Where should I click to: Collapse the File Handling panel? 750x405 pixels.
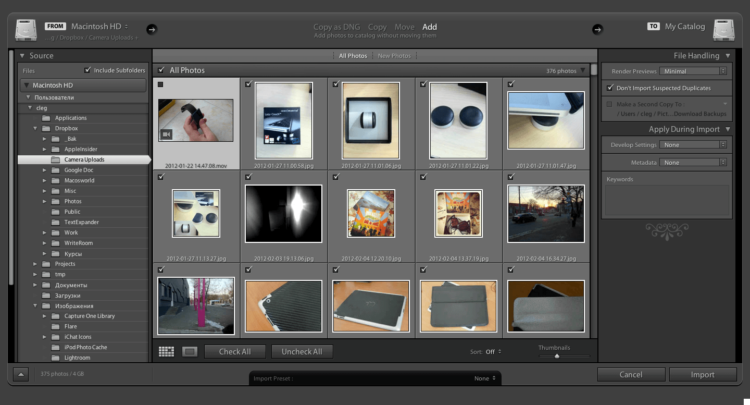pyautogui.click(x=728, y=56)
